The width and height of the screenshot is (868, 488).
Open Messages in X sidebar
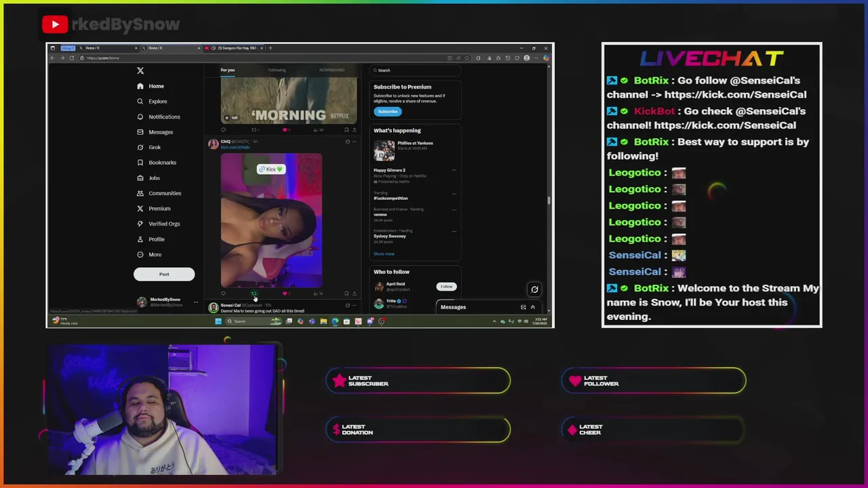pyautogui.click(x=155, y=132)
